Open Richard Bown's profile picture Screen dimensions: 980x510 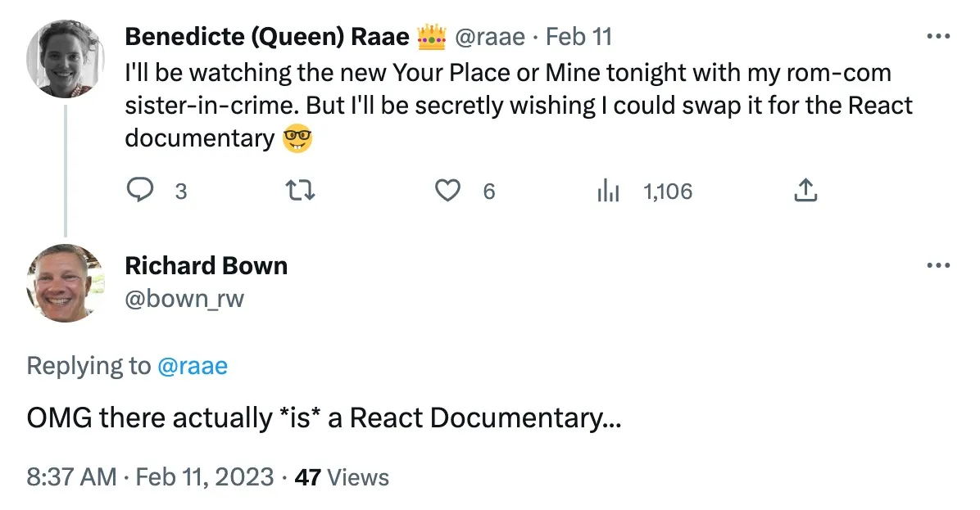[x=65, y=283]
